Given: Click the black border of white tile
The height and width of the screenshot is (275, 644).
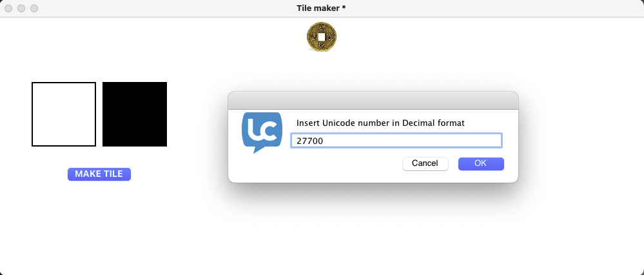Looking at the screenshot, I should pyautogui.click(x=32, y=114).
